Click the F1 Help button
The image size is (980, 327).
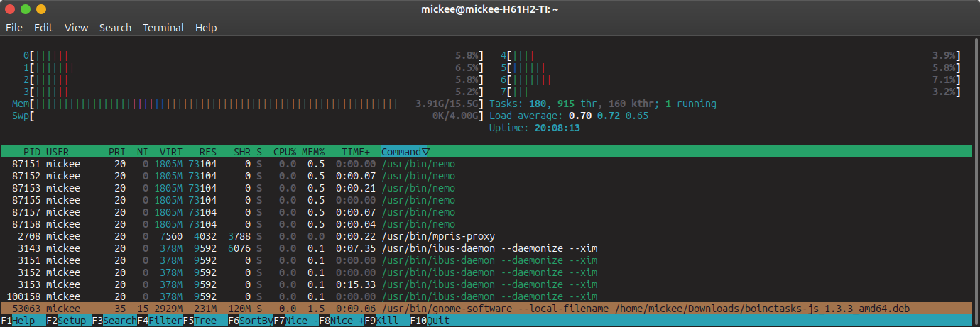pyautogui.click(x=18, y=321)
